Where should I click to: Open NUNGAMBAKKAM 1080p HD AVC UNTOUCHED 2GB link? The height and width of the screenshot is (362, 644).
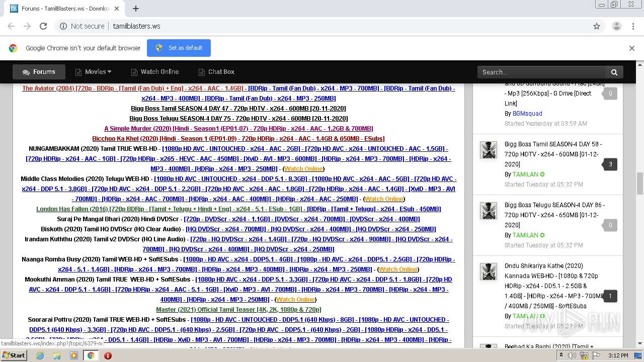point(231,149)
